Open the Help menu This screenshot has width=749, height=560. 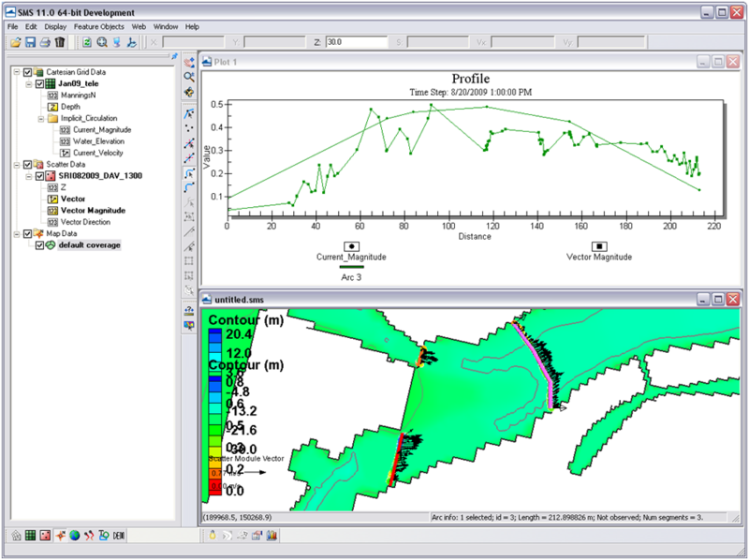[x=192, y=27]
